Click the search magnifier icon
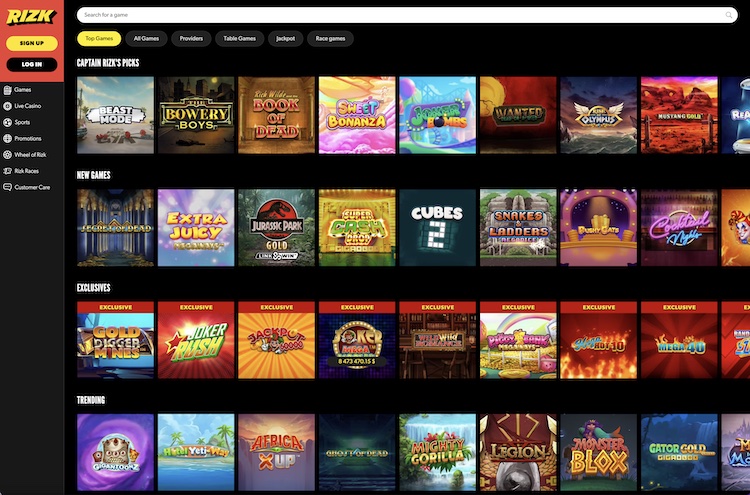The height and width of the screenshot is (495, 750). point(728,15)
